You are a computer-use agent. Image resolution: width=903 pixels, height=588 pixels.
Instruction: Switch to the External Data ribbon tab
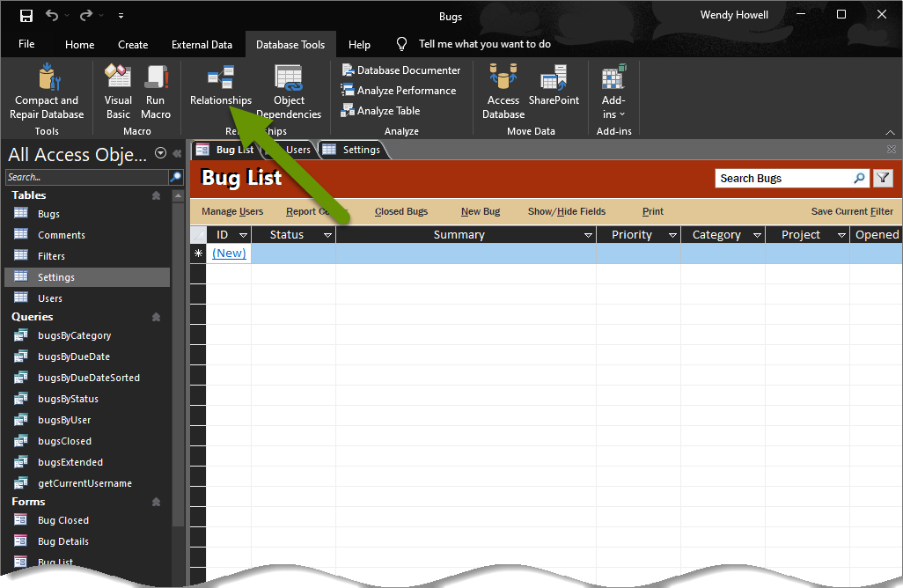point(202,44)
